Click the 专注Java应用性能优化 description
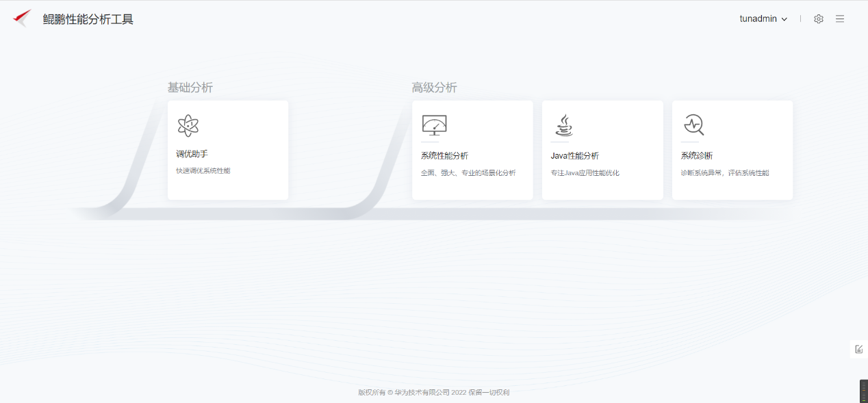The image size is (868, 403). pos(585,173)
